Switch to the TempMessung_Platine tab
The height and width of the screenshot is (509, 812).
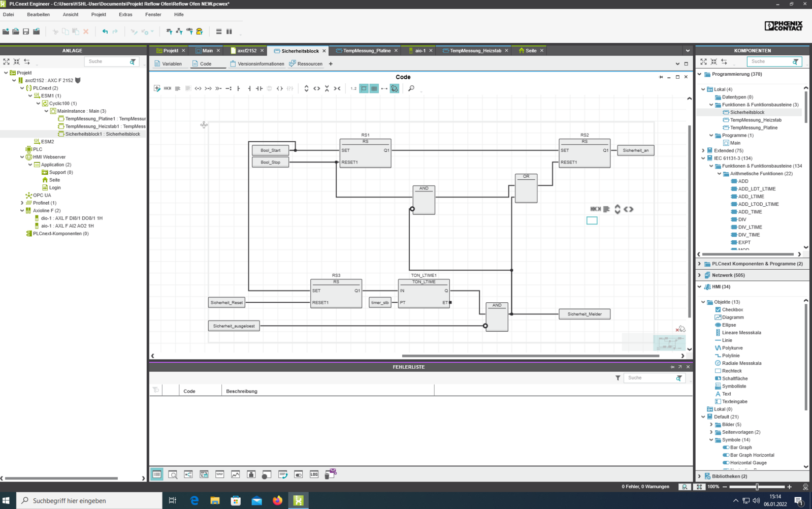tap(367, 51)
